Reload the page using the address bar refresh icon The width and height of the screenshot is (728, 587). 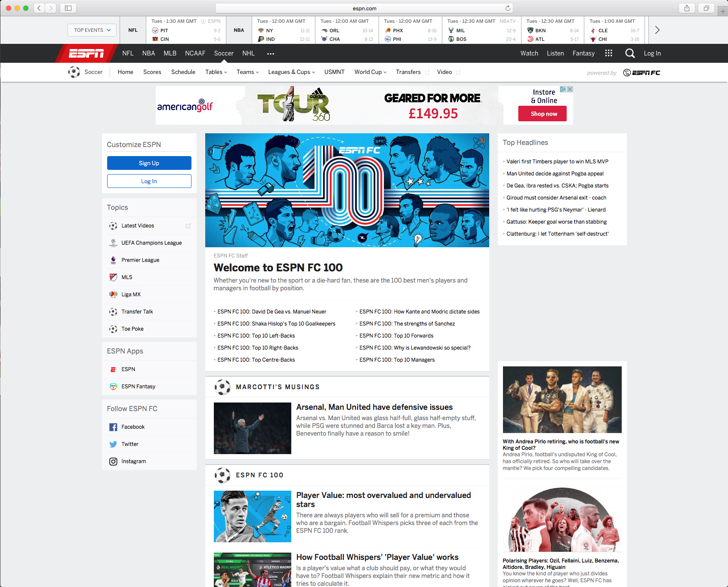[508, 8]
